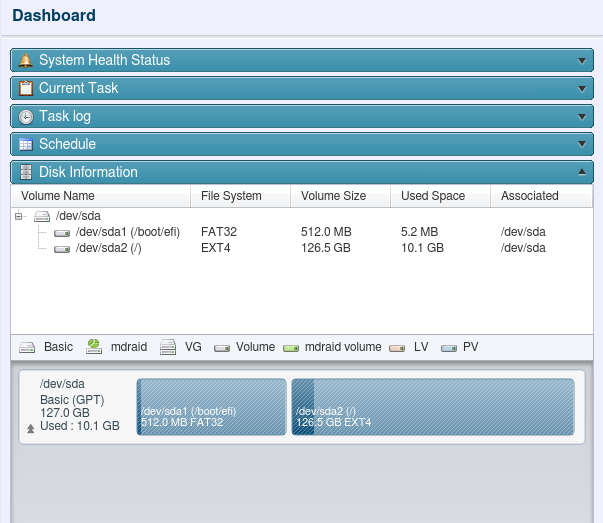Image resolution: width=603 pixels, height=523 pixels.
Task: Sort by Used Space column header
Action: pos(433,196)
